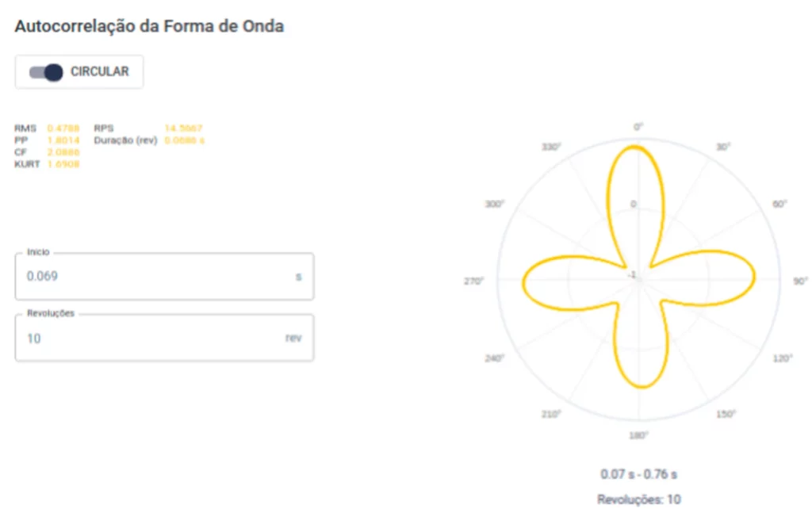Click the Revoluções: 10 chart caption

[638, 499]
